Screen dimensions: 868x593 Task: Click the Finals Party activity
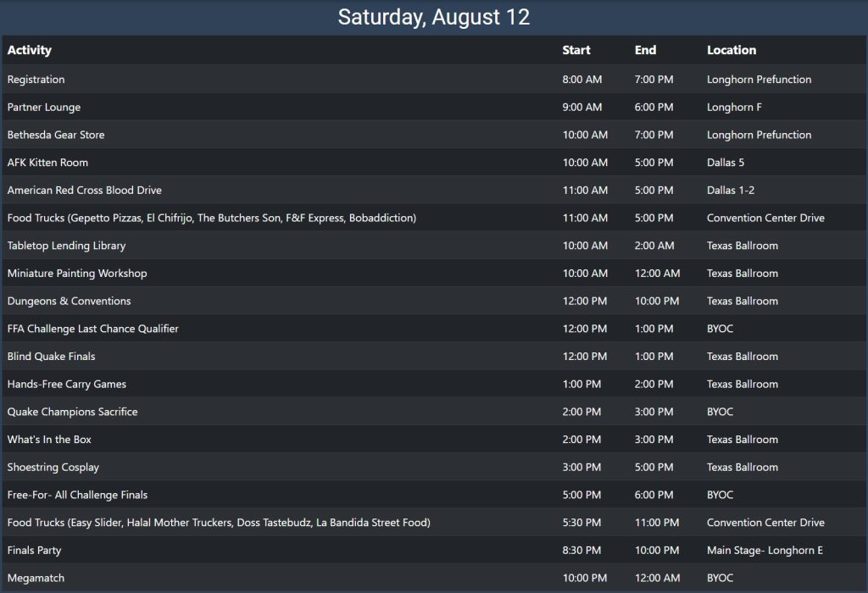(34, 550)
